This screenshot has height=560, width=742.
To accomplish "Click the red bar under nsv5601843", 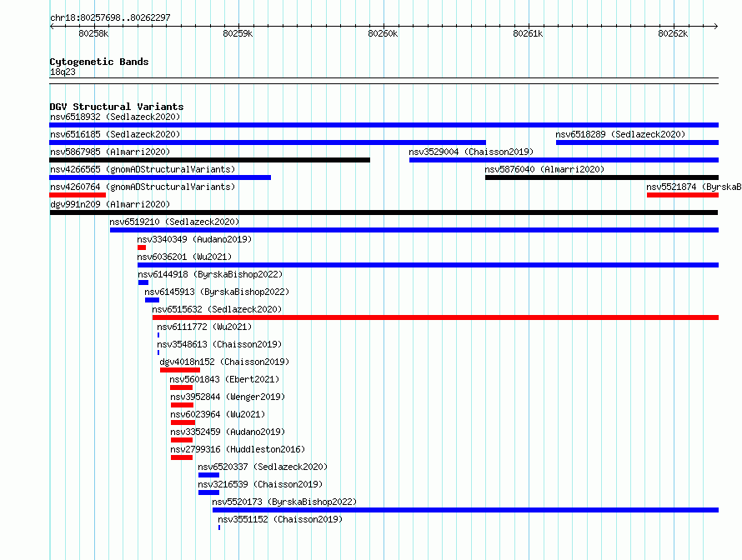I will coord(181,387).
